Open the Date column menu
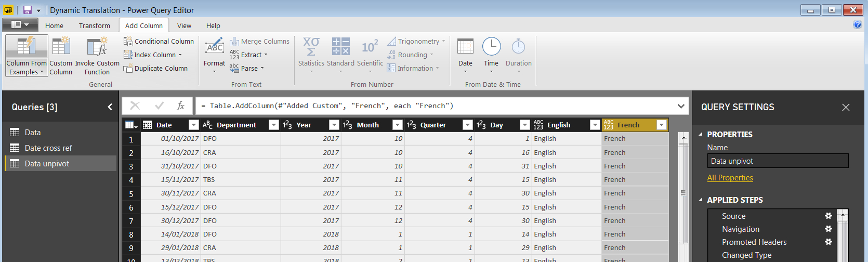868x262 pixels. [x=465, y=56]
